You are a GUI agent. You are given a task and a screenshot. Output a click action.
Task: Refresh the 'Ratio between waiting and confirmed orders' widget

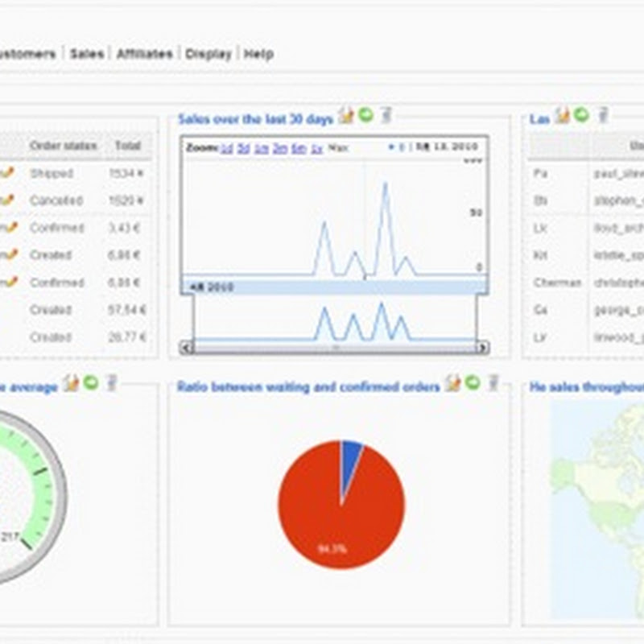(x=473, y=383)
